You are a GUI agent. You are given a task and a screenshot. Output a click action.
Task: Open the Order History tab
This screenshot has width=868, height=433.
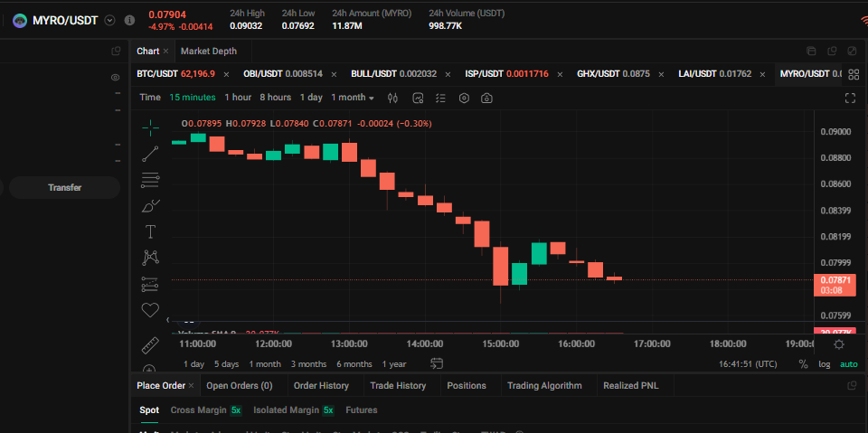click(x=321, y=385)
